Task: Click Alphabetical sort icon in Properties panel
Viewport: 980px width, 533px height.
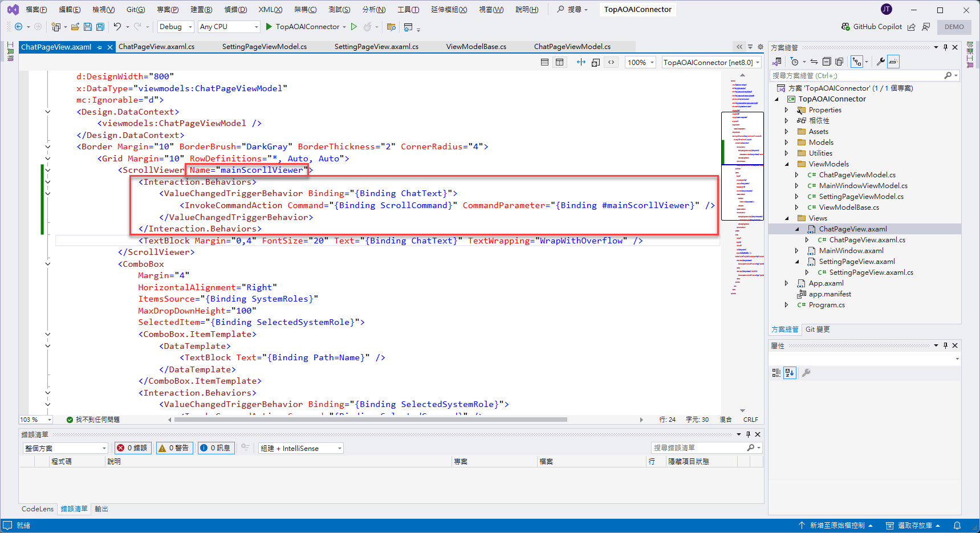Action: tap(790, 373)
